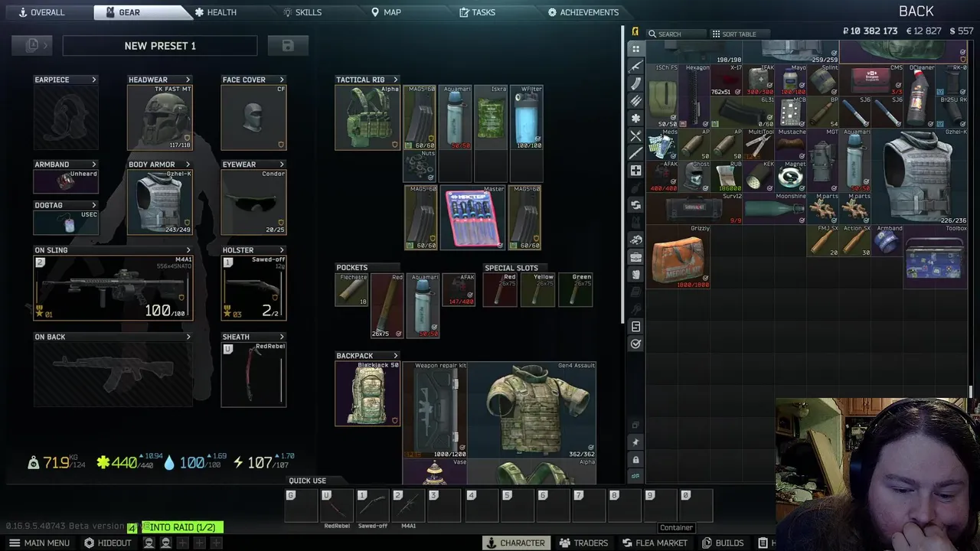Select the medical filter asterisk icon
Image resolution: width=980 pixels, height=551 pixels.
tap(635, 119)
